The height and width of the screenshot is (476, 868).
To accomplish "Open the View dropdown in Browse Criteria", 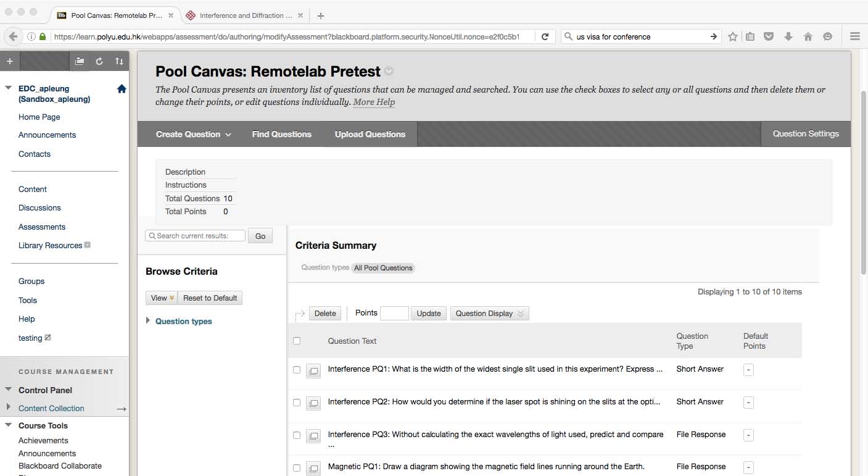I will [x=162, y=298].
